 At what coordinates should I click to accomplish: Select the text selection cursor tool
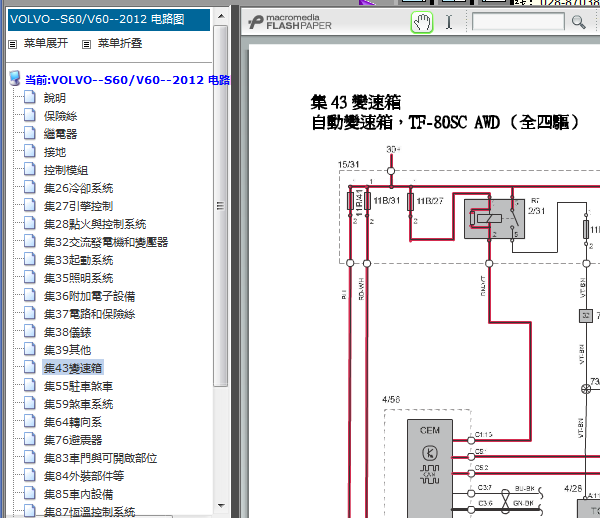pos(449,22)
